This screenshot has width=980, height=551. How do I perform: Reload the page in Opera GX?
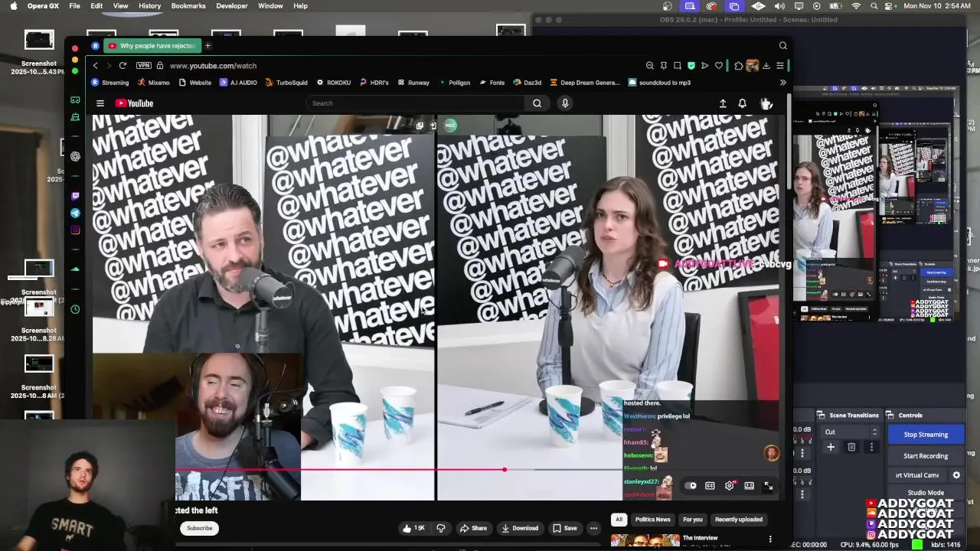122,66
